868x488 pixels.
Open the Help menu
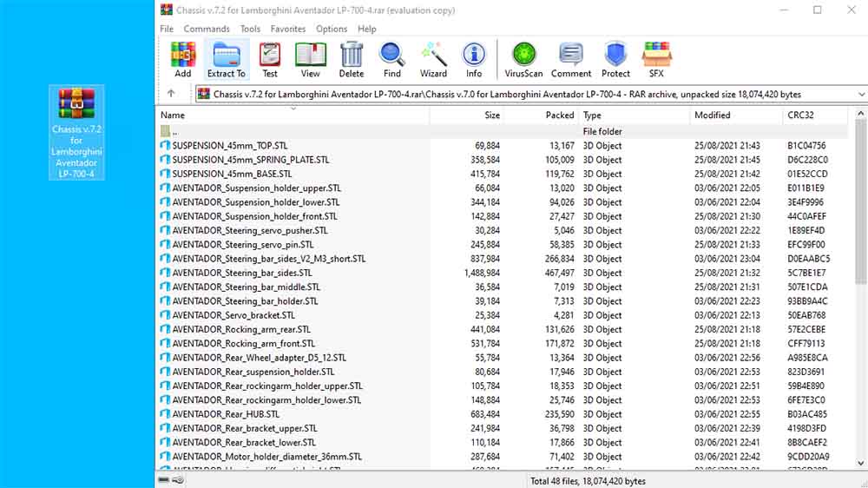tap(366, 29)
